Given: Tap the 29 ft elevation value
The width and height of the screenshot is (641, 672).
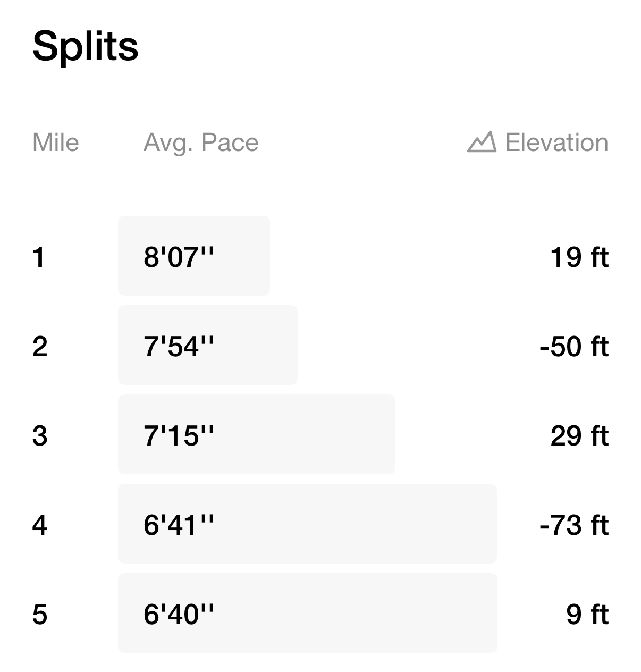Looking at the screenshot, I should tap(579, 436).
